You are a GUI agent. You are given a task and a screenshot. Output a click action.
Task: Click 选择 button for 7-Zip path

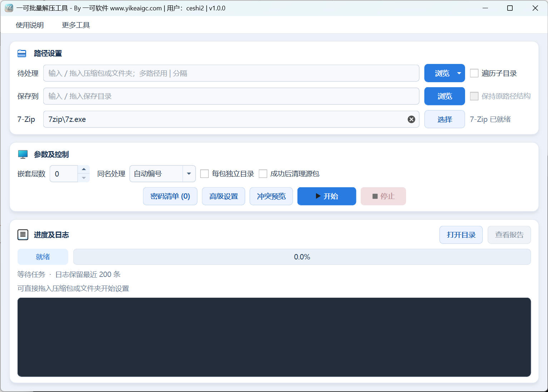444,119
